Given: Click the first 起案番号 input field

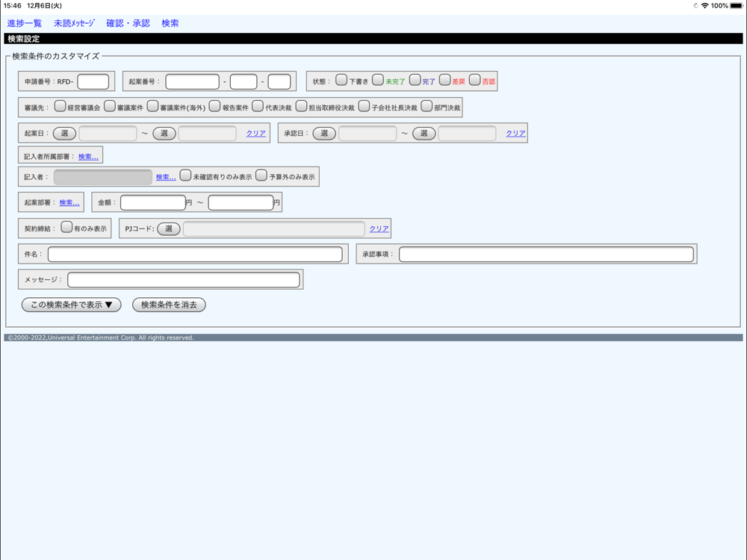Looking at the screenshot, I should (x=193, y=81).
